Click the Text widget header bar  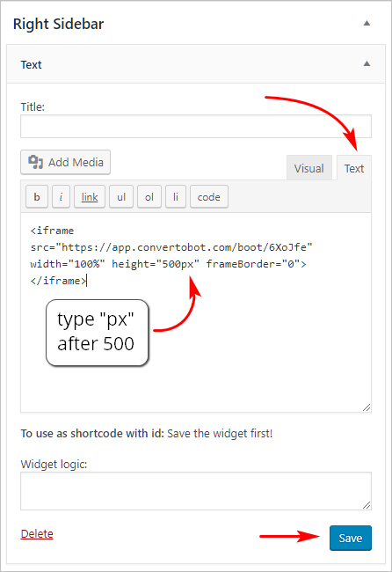(196, 64)
